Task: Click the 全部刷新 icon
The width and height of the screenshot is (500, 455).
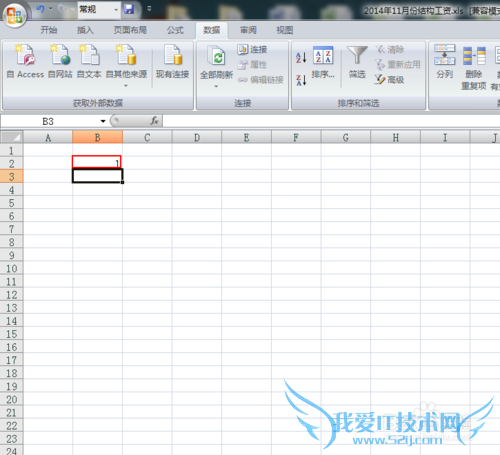Action: (x=217, y=57)
